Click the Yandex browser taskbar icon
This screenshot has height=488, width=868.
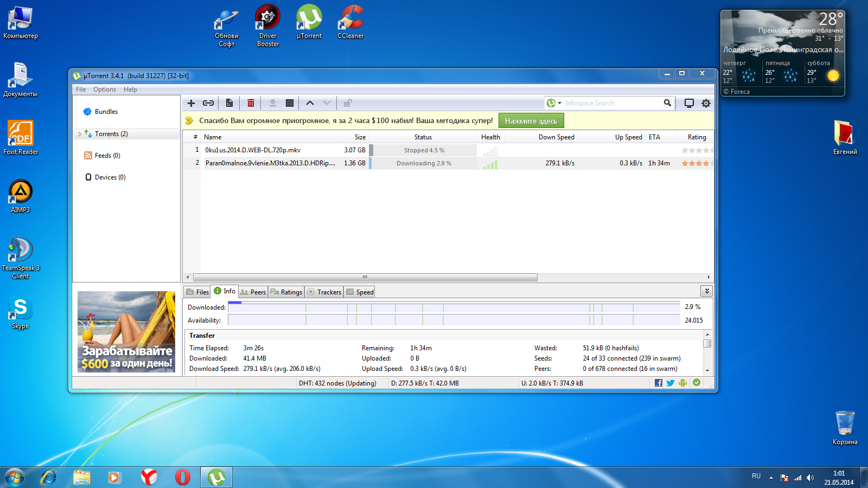[x=149, y=477]
